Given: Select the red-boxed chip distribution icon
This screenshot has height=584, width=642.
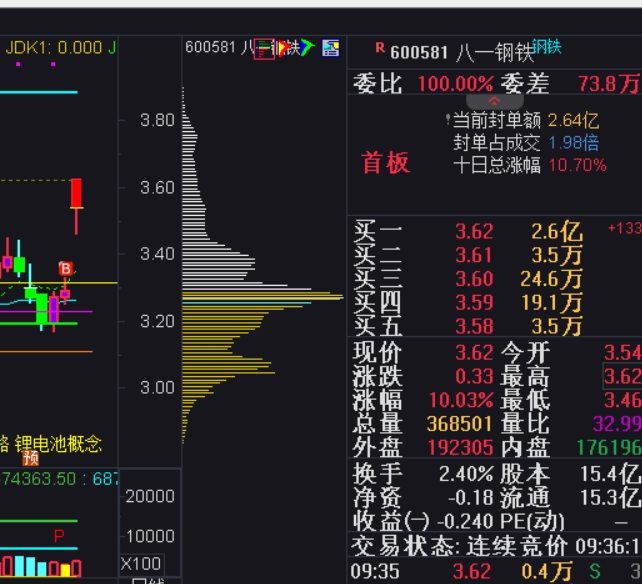Looking at the screenshot, I should [264, 49].
